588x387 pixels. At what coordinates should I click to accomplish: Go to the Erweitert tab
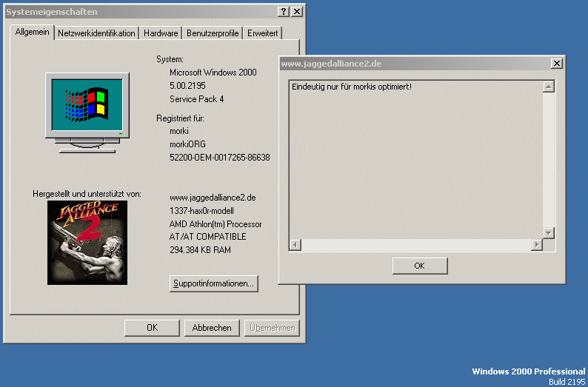[x=262, y=33]
